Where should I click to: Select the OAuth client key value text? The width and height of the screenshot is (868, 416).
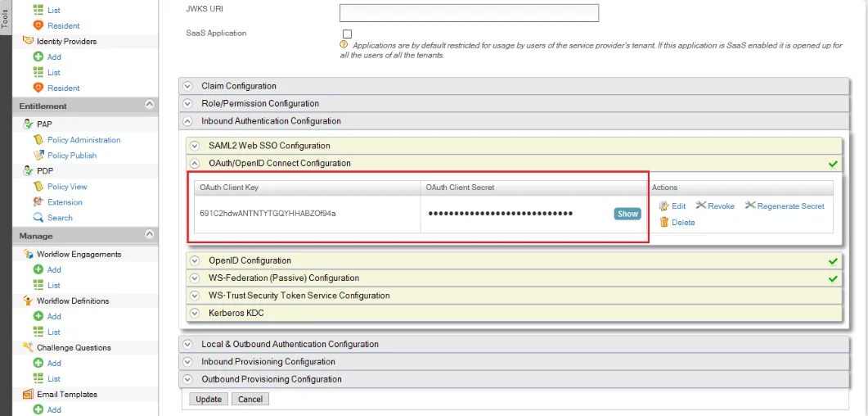click(268, 213)
